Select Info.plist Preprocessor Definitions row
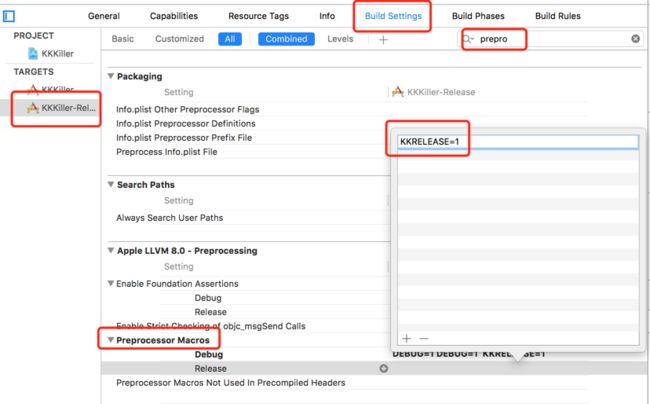 point(186,123)
